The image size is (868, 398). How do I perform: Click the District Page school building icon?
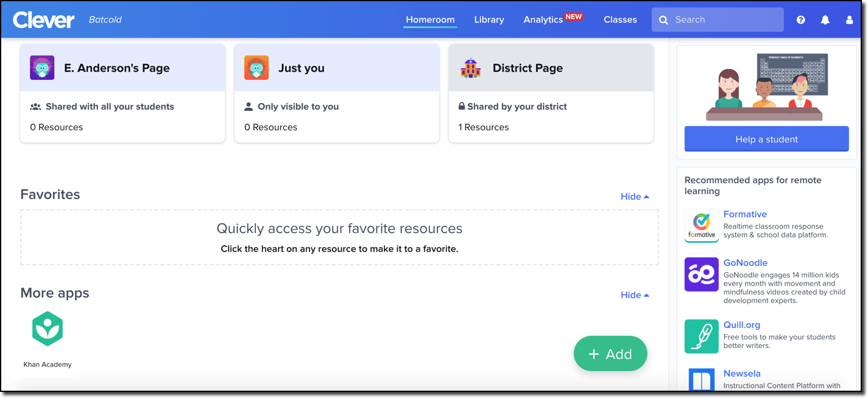[471, 68]
